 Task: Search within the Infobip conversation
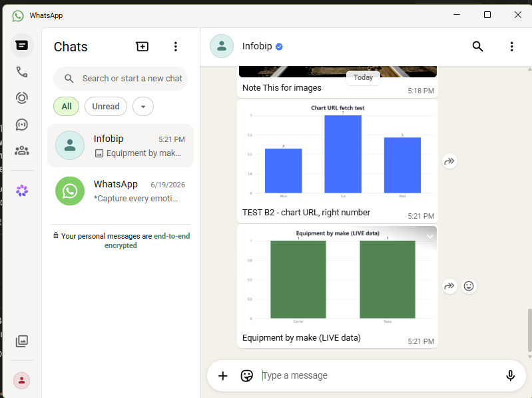coord(477,46)
